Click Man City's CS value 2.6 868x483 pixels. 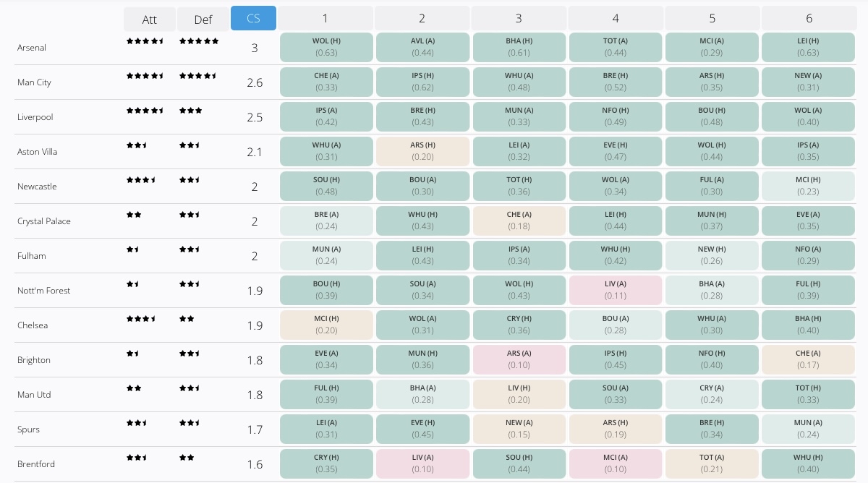pos(255,82)
